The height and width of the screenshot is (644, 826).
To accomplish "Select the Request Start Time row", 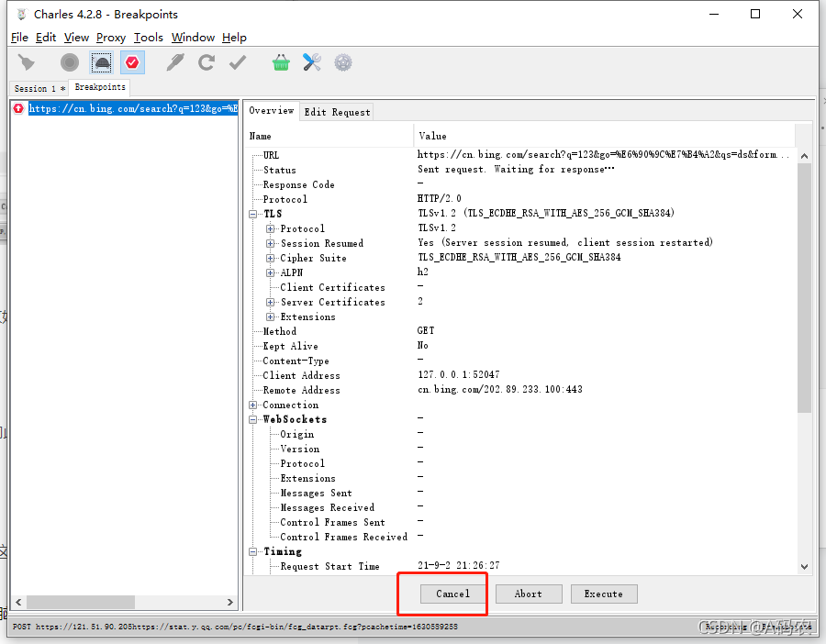I will pos(521,566).
